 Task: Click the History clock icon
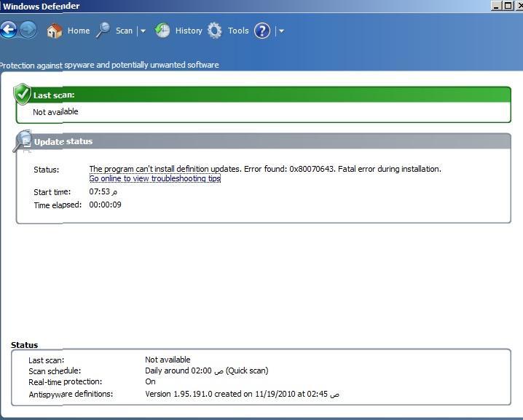[x=162, y=31]
